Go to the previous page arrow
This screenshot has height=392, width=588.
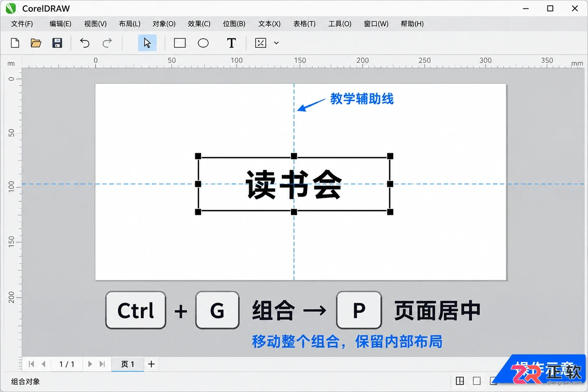coord(43,364)
